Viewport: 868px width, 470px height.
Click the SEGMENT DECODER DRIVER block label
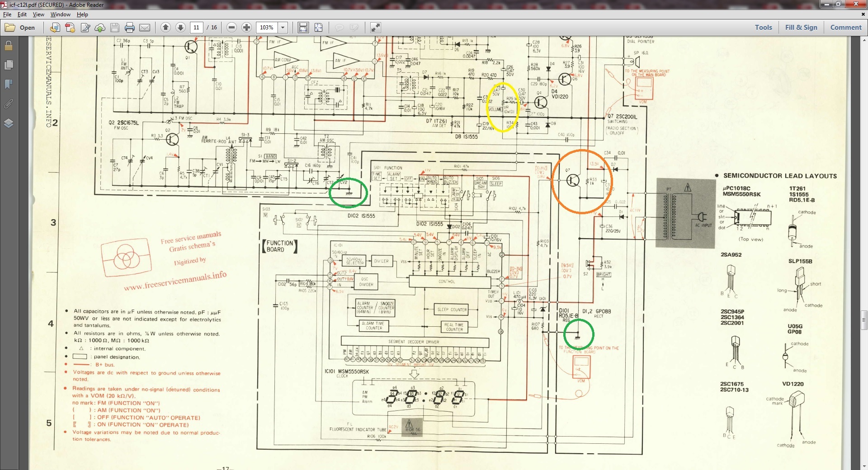point(414,342)
